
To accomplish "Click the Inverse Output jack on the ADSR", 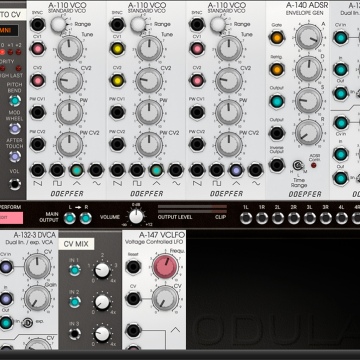I will [277, 165].
